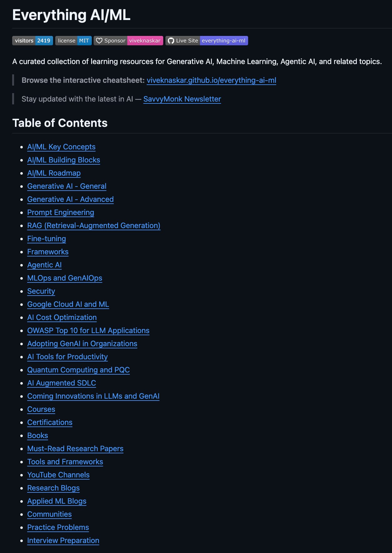392x553 pixels.
Task: Click the visitors count badge
Action: pyautogui.click(x=32, y=41)
